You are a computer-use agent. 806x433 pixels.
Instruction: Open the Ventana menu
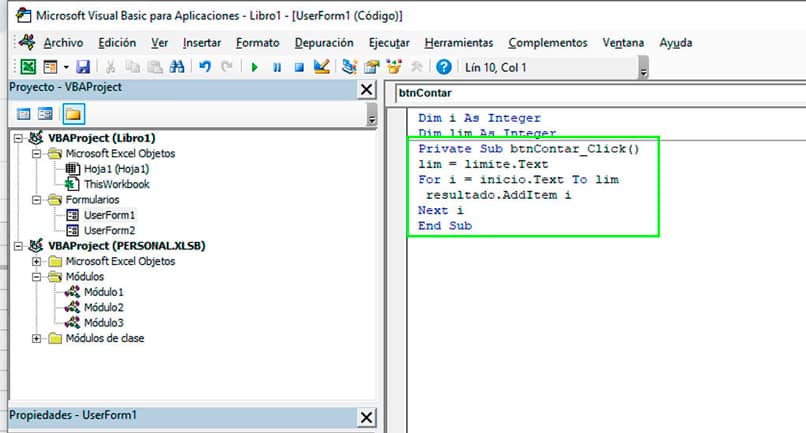pos(623,43)
